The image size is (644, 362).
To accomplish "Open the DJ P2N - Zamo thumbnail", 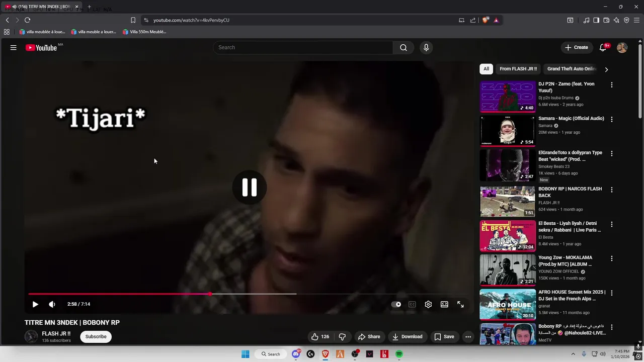I will (507, 97).
